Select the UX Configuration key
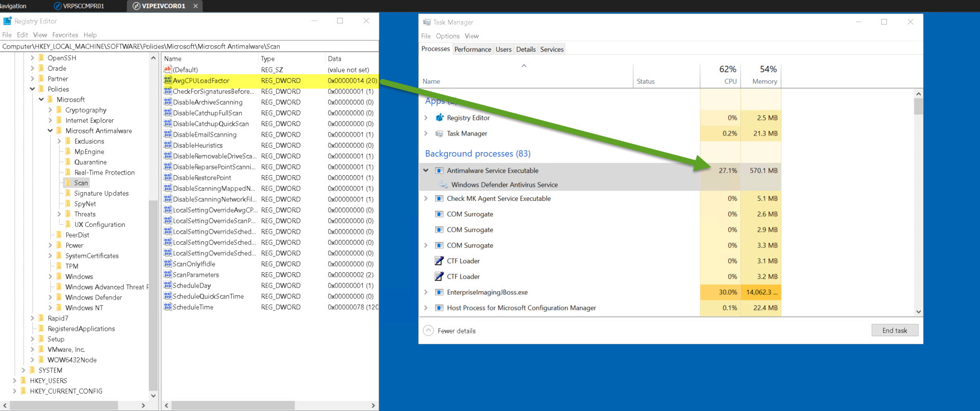Viewport: 980px width, 411px height. (100, 225)
